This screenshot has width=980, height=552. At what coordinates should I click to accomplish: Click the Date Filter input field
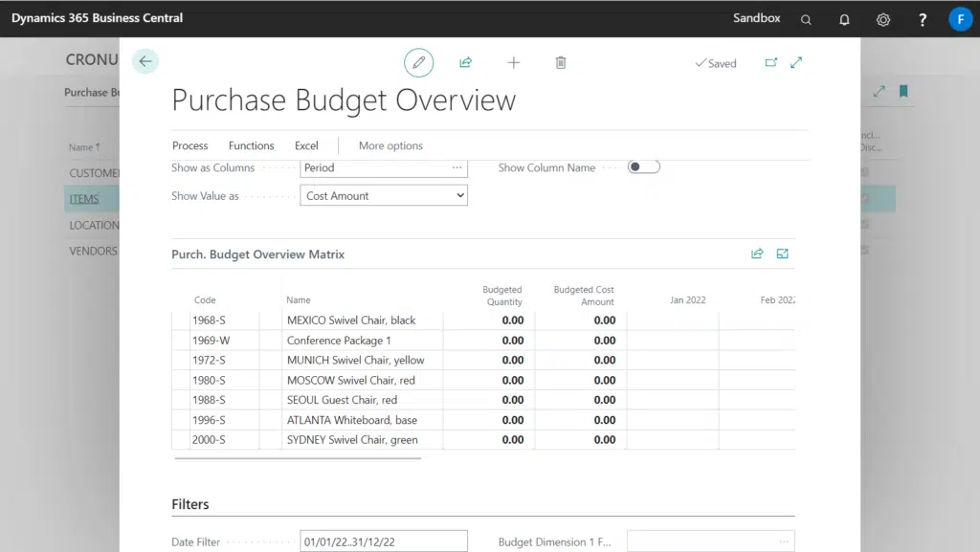(383, 542)
